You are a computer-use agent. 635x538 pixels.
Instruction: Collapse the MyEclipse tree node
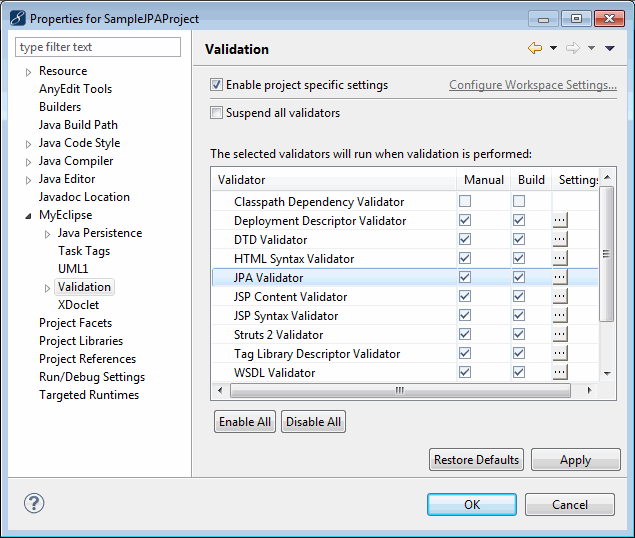(x=28, y=215)
